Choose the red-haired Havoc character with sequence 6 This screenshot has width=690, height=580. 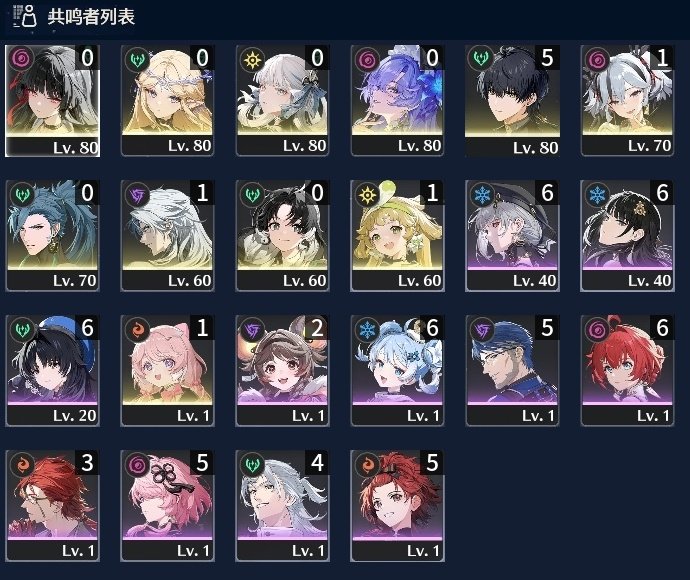click(628, 371)
